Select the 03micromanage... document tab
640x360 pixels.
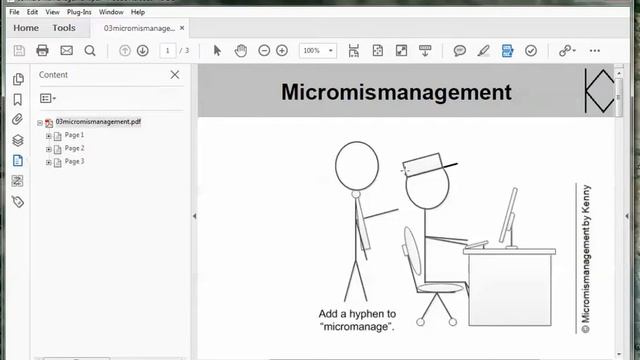pos(139,28)
